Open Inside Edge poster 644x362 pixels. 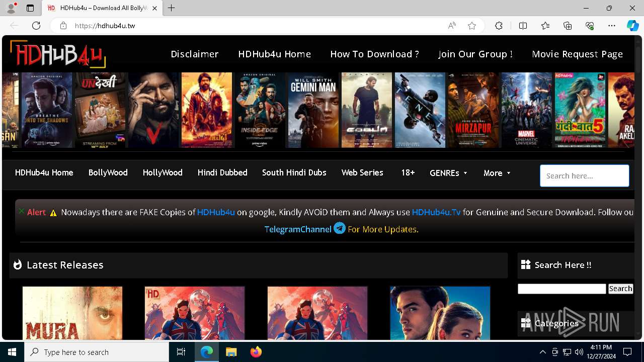pyautogui.click(x=260, y=110)
